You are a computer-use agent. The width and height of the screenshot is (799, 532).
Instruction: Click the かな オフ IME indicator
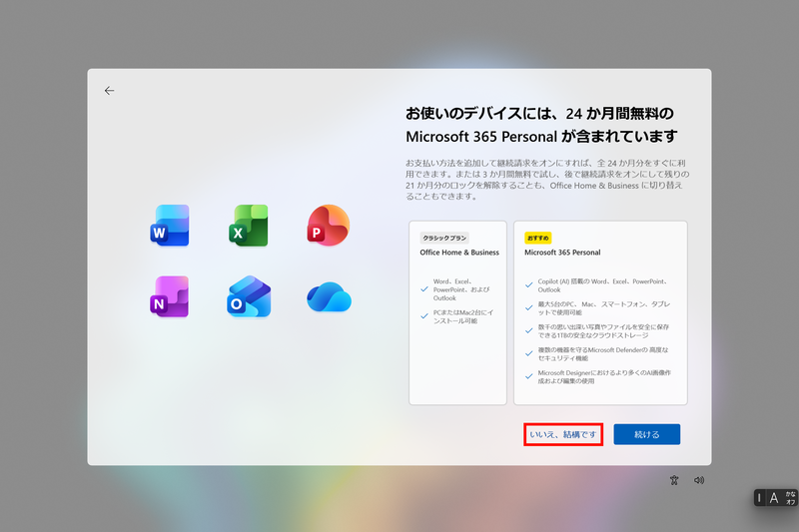[x=790, y=498]
